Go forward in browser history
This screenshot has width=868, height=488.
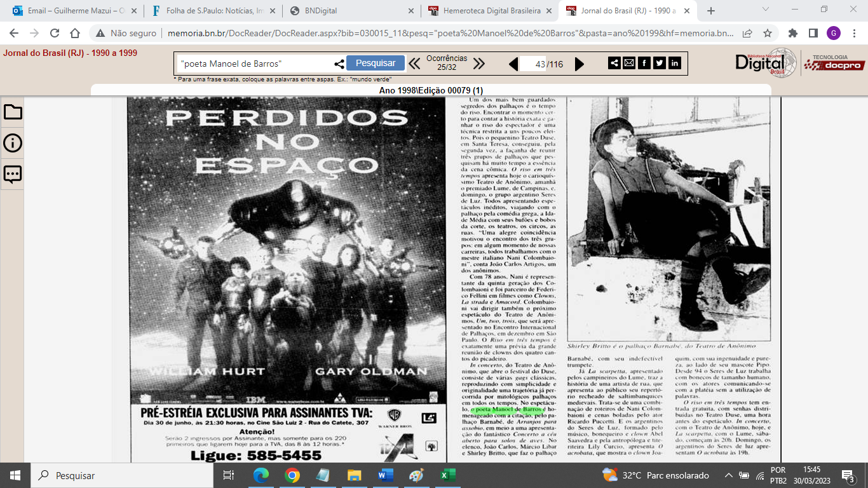34,33
